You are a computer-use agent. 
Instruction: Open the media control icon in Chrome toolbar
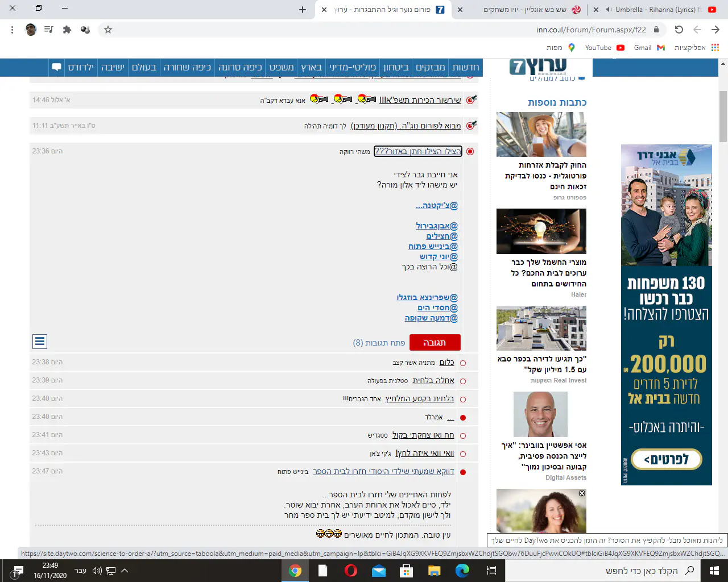pyautogui.click(x=49, y=30)
